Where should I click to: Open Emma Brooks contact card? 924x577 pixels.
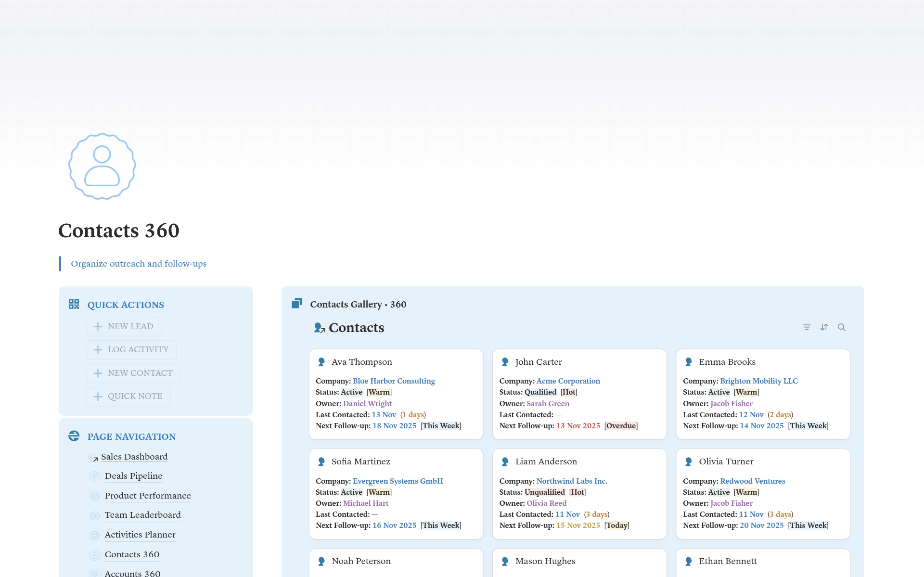pos(763,394)
